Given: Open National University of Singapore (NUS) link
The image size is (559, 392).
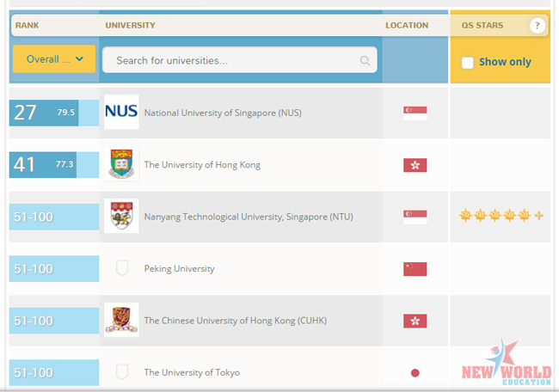Looking at the screenshot, I should (x=223, y=113).
